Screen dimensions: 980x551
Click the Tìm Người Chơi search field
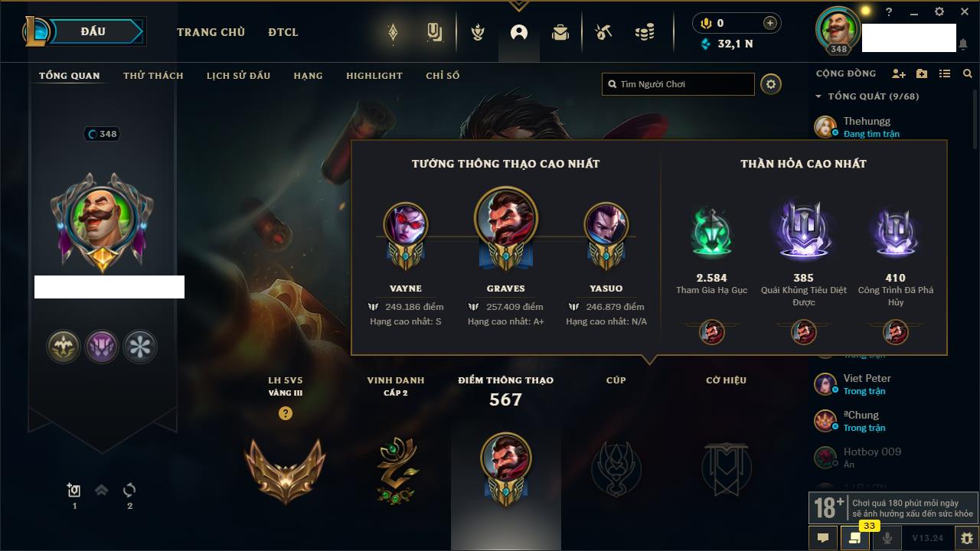point(678,84)
